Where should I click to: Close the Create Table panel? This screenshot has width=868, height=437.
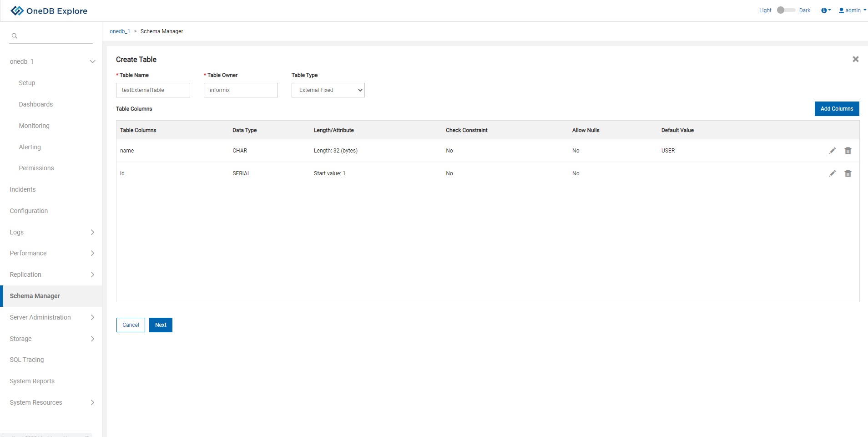click(855, 59)
